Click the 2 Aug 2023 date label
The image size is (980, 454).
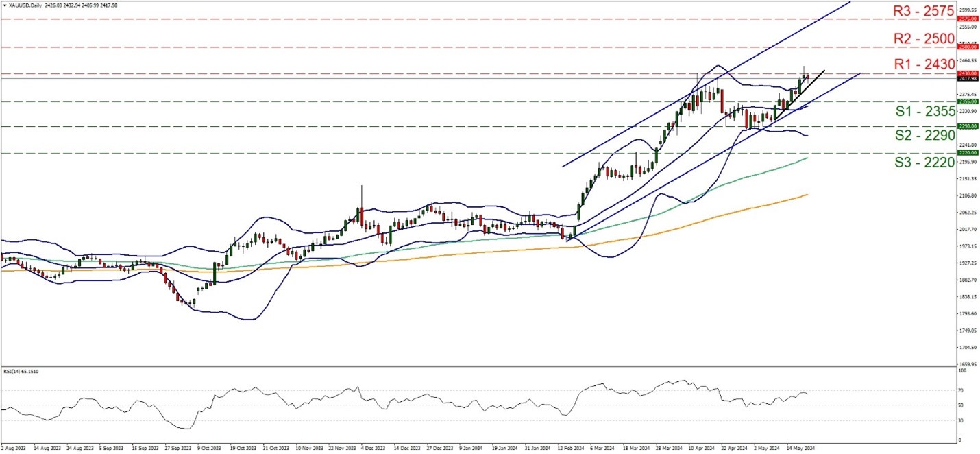[x=13, y=449]
